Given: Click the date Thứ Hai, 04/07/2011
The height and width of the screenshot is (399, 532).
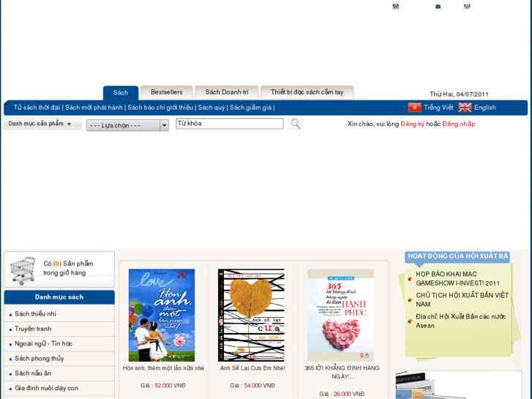Looking at the screenshot, I should (459, 94).
